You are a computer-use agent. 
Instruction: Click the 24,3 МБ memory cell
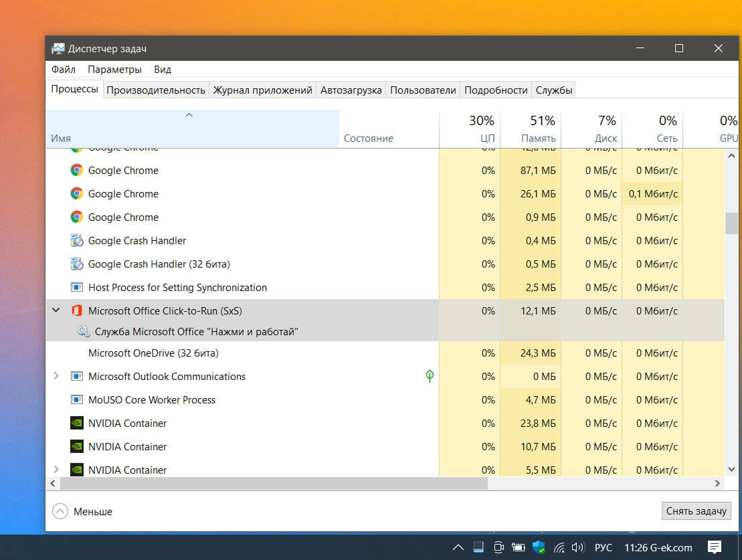[x=531, y=353]
